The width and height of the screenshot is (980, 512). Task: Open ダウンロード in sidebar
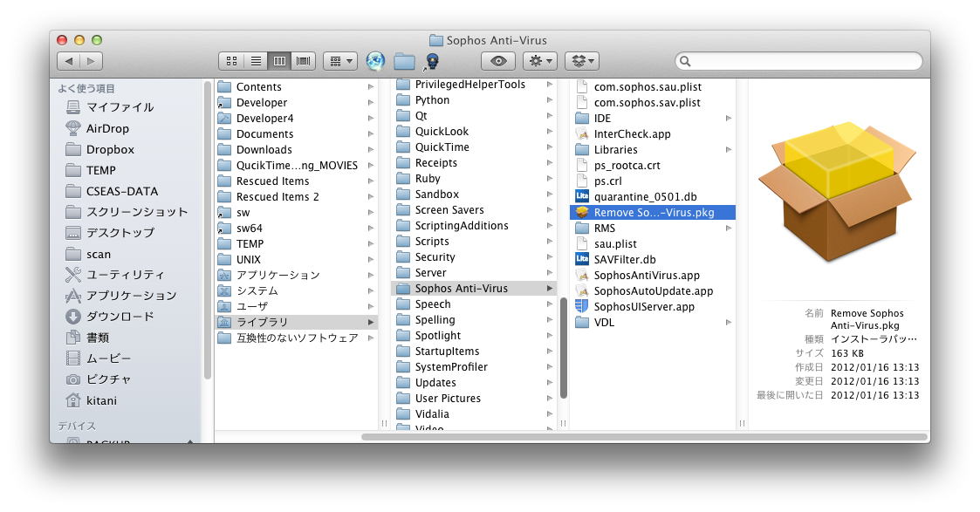coord(120,316)
